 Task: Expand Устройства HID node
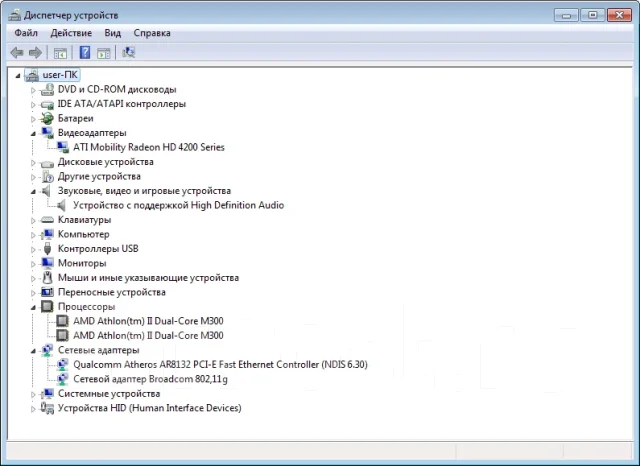[33, 409]
